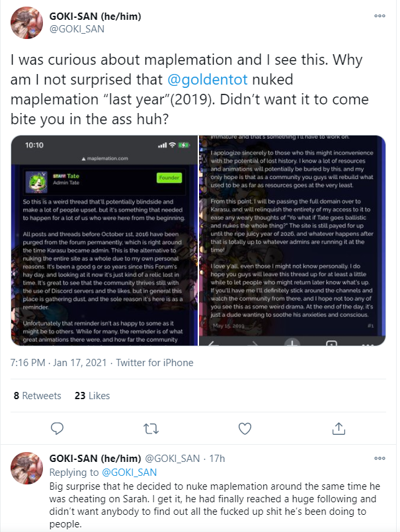Click GOKI-SAN's avatar on the reply tweet
Viewport: 400px width, 532px height.
27,468
